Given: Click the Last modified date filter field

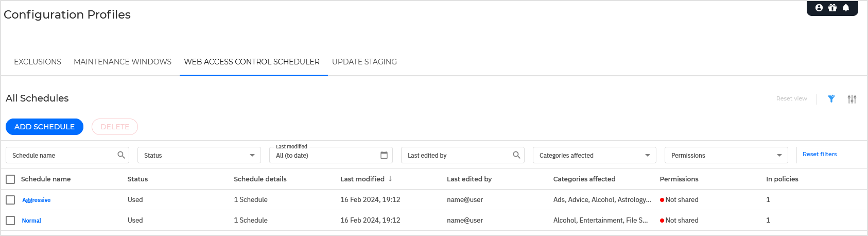Looking at the screenshot, I should (331, 155).
